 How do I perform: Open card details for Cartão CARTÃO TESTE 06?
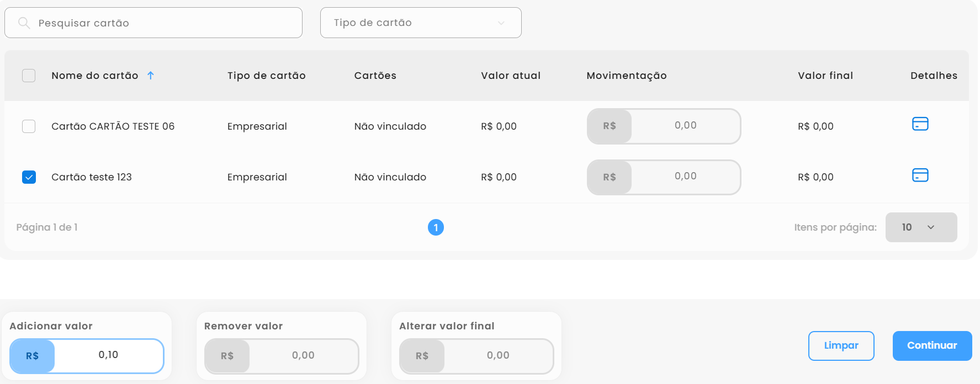tap(920, 124)
